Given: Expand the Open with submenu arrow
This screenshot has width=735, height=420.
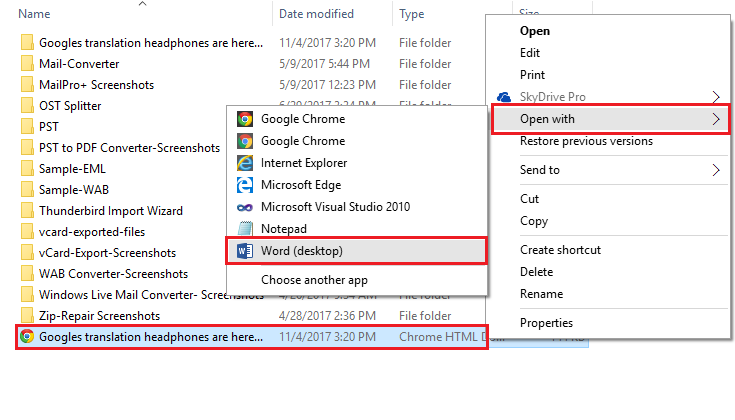Looking at the screenshot, I should click(x=716, y=119).
